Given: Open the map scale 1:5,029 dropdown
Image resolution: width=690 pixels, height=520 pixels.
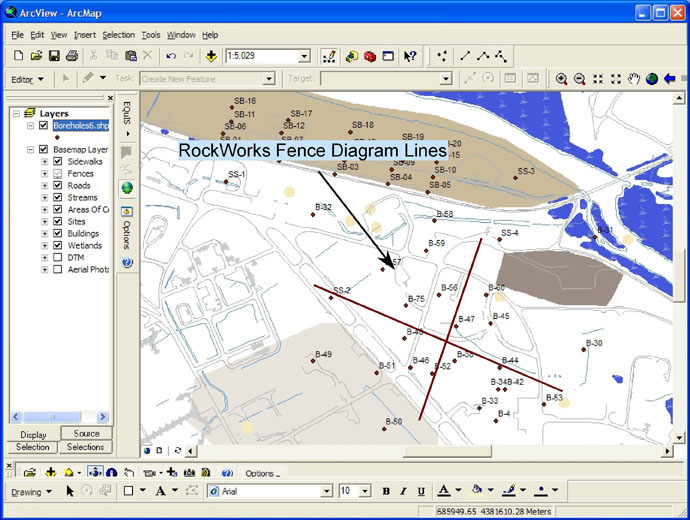Looking at the screenshot, I should tap(304, 56).
